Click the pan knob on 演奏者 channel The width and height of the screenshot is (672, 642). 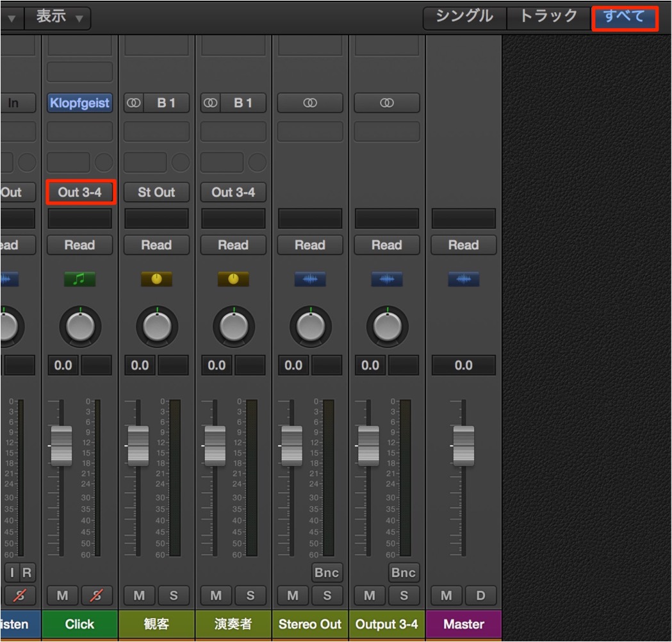pos(234,327)
